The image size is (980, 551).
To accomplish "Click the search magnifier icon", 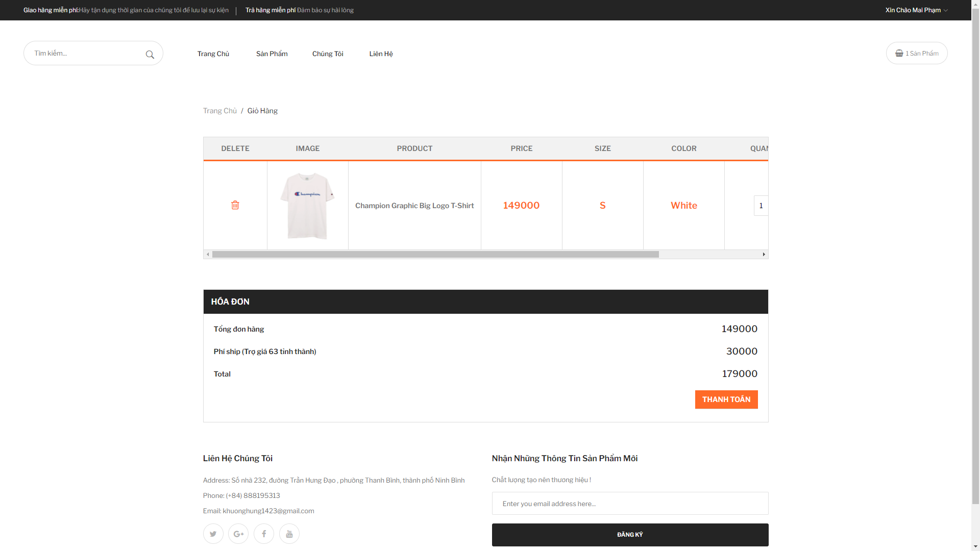I will (150, 55).
